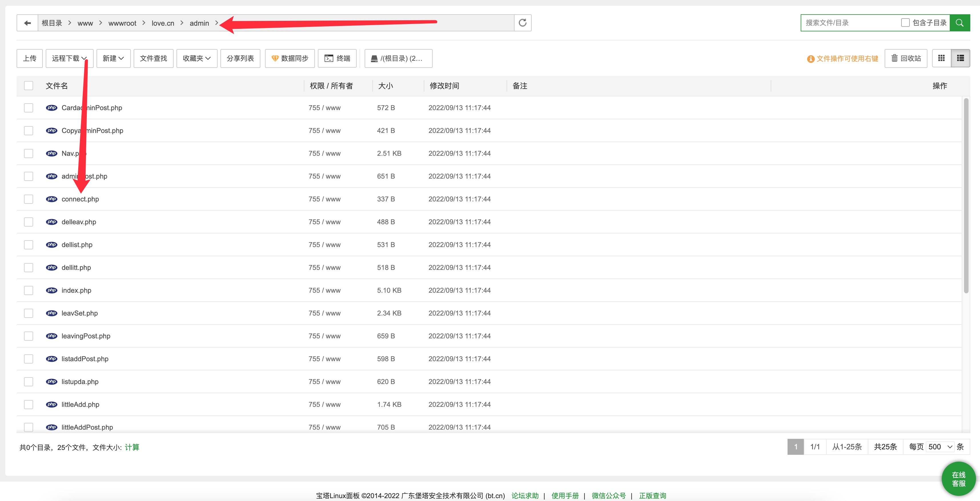Click php icon of connect.php

click(52, 199)
